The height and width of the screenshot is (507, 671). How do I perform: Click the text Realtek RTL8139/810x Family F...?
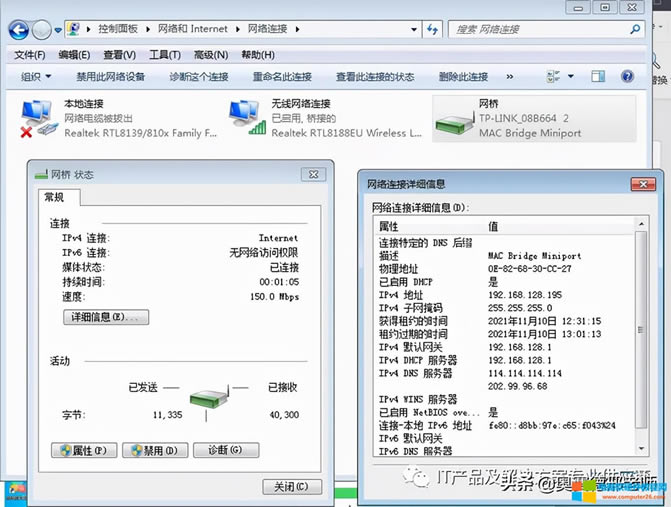point(140,133)
